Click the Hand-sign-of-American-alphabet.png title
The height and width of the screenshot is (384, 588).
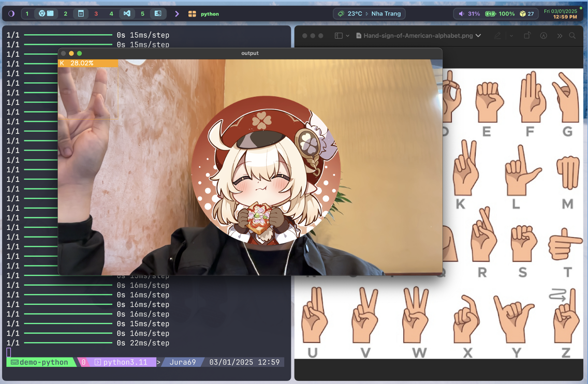pyautogui.click(x=418, y=36)
